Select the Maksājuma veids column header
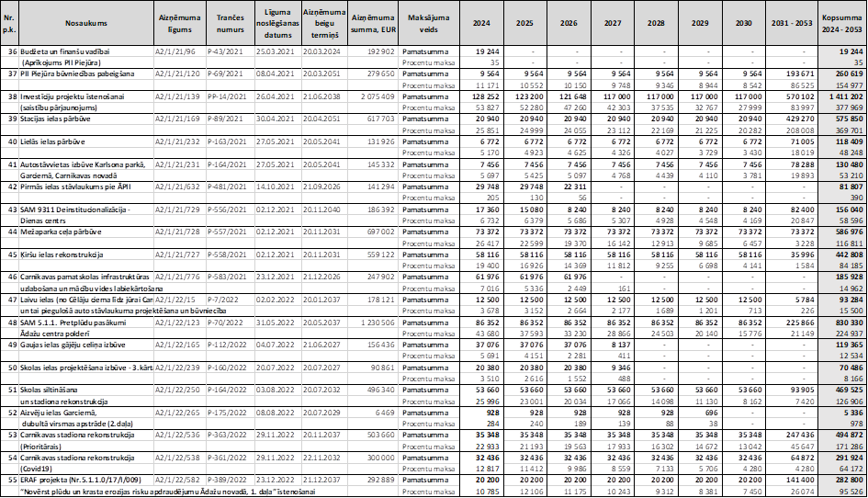Viewport: 868px width, 498px height. point(428,20)
